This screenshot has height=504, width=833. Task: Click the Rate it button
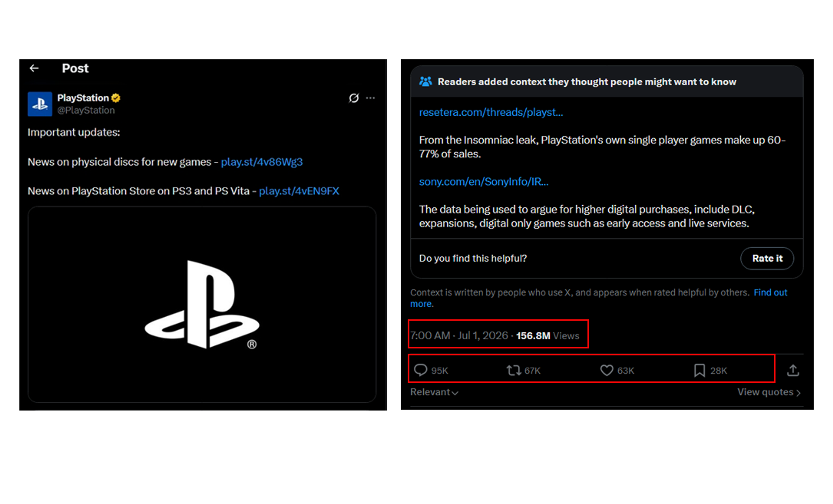pyautogui.click(x=767, y=258)
